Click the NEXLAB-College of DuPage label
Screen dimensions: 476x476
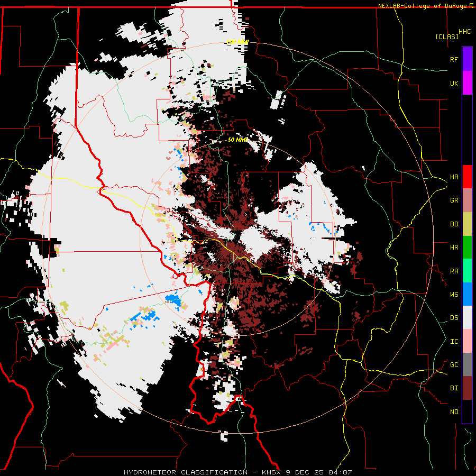(x=422, y=6)
